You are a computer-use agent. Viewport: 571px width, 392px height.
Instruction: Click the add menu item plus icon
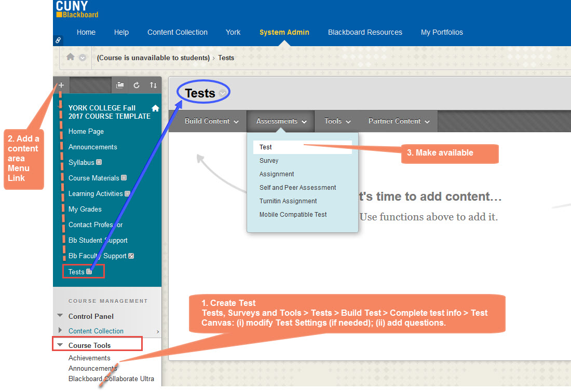61,85
